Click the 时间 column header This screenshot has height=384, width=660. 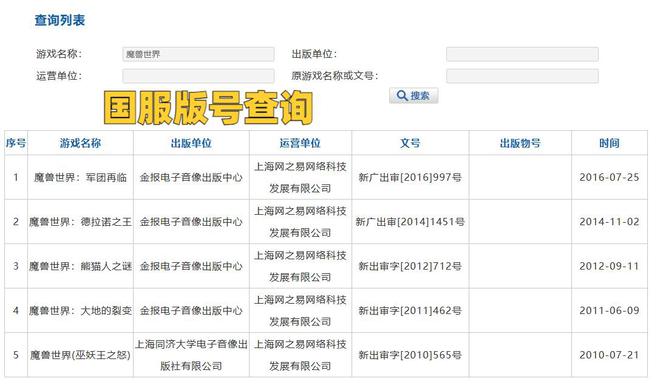pos(609,143)
